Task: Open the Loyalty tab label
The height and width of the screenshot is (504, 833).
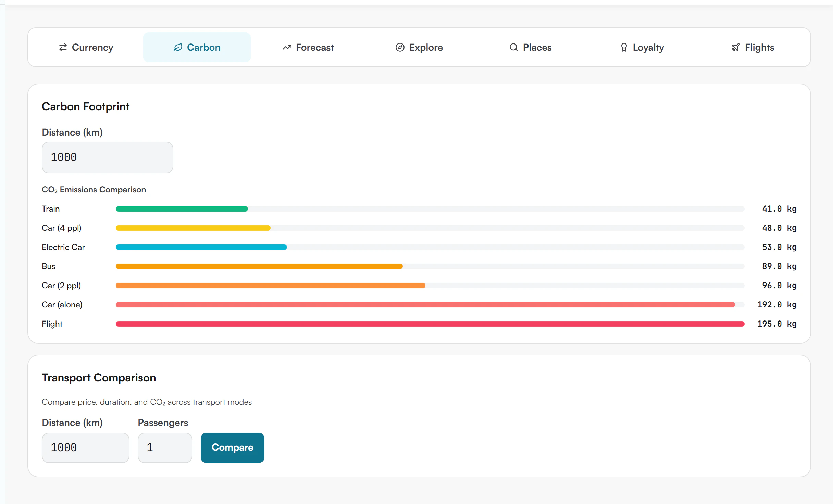Action: [648, 48]
